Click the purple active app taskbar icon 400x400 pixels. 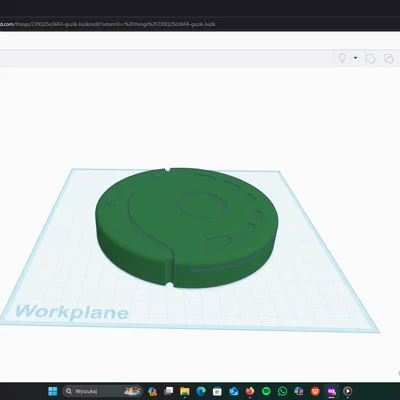[331, 391]
